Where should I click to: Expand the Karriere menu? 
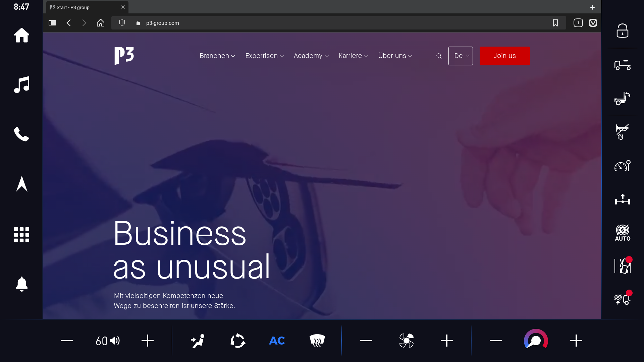click(x=353, y=56)
